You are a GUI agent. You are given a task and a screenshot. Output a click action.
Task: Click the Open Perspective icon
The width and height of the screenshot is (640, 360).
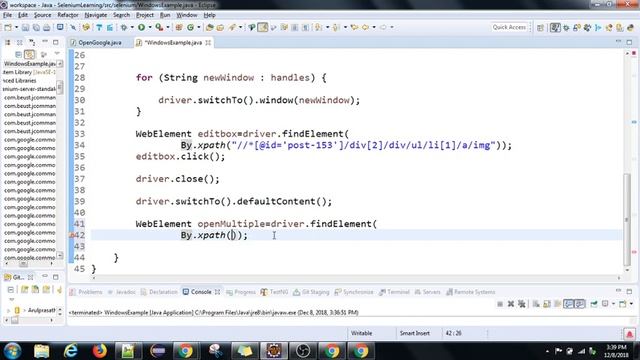pyautogui.click(x=540, y=28)
